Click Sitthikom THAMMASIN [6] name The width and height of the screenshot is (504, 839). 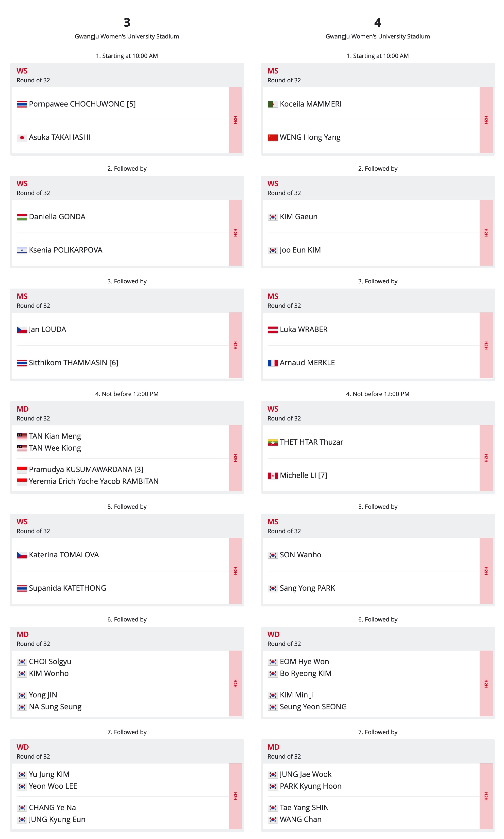coord(73,363)
